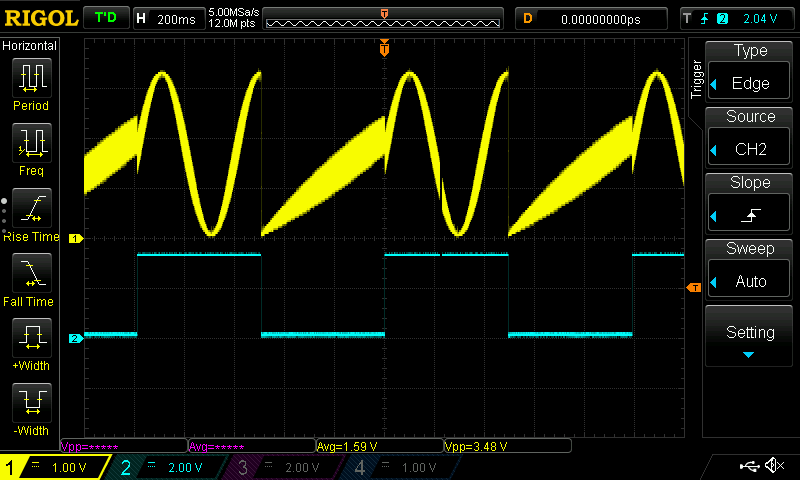This screenshot has width=800, height=480.
Task: Click the 5.00MSa/s sample rate readout
Action: point(234,12)
